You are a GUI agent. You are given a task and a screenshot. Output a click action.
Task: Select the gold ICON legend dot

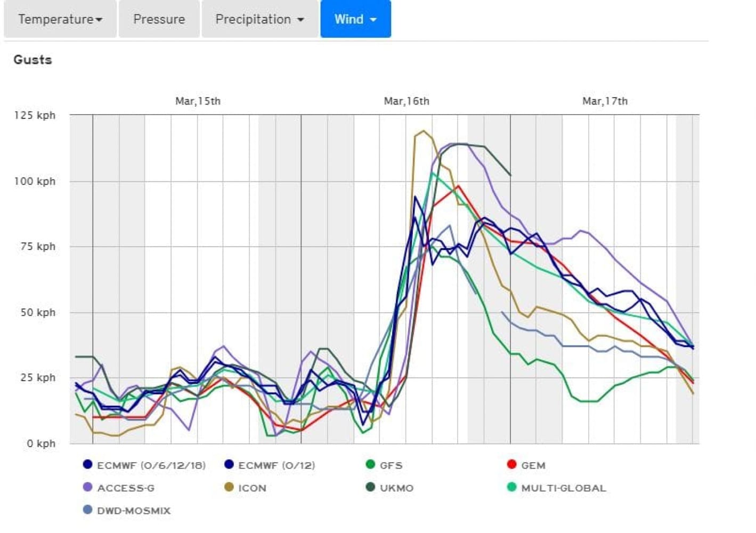[x=229, y=487]
